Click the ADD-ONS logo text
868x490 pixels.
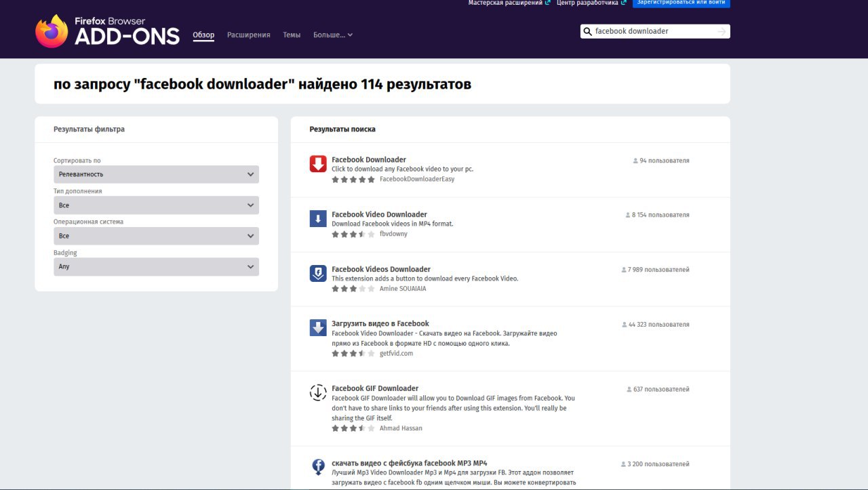pyautogui.click(x=127, y=36)
